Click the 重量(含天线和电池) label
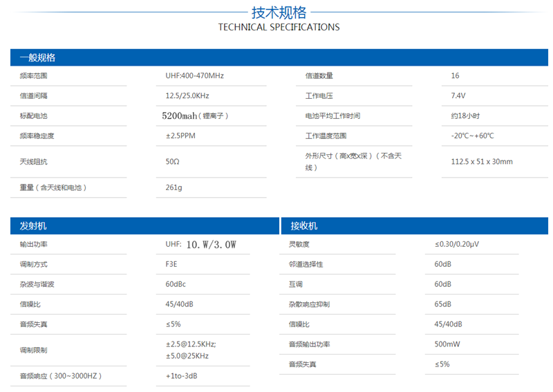This screenshot has height=392, width=553. pyautogui.click(x=53, y=188)
